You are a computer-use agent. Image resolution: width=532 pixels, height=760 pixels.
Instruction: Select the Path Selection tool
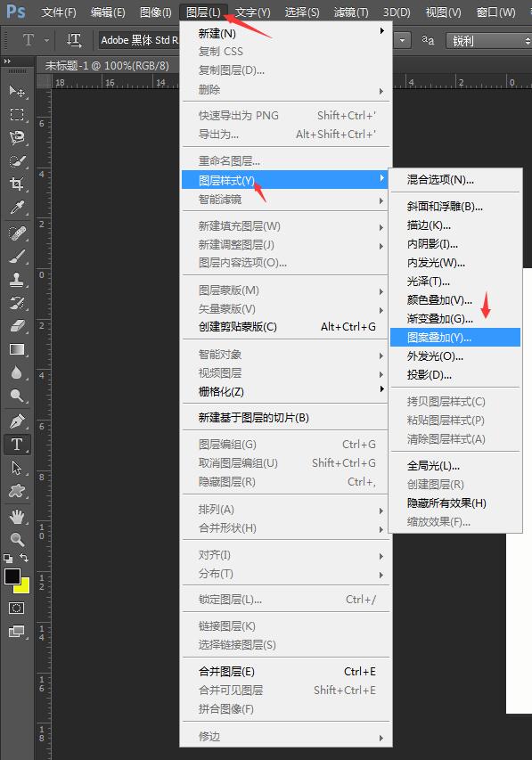click(18, 468)
